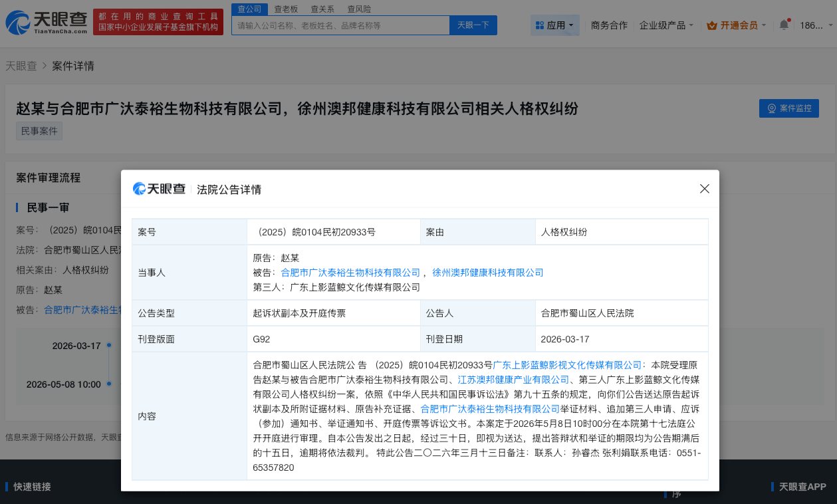Screen dimensions: 837x504
Task: Expand the 企业级产品 dropdown
Action: (665, 25)
